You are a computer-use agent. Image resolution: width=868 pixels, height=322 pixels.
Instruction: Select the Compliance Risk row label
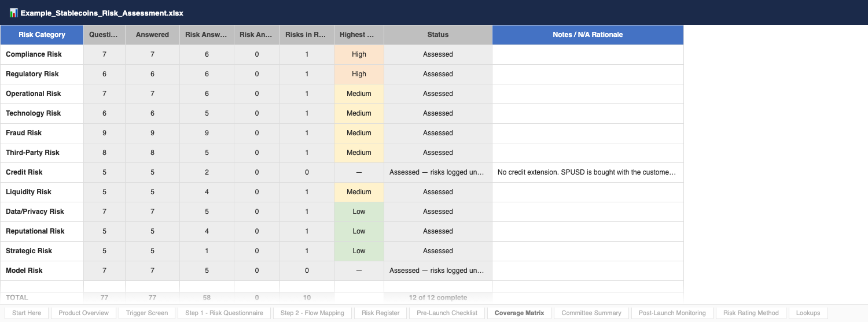pos(42,54)
